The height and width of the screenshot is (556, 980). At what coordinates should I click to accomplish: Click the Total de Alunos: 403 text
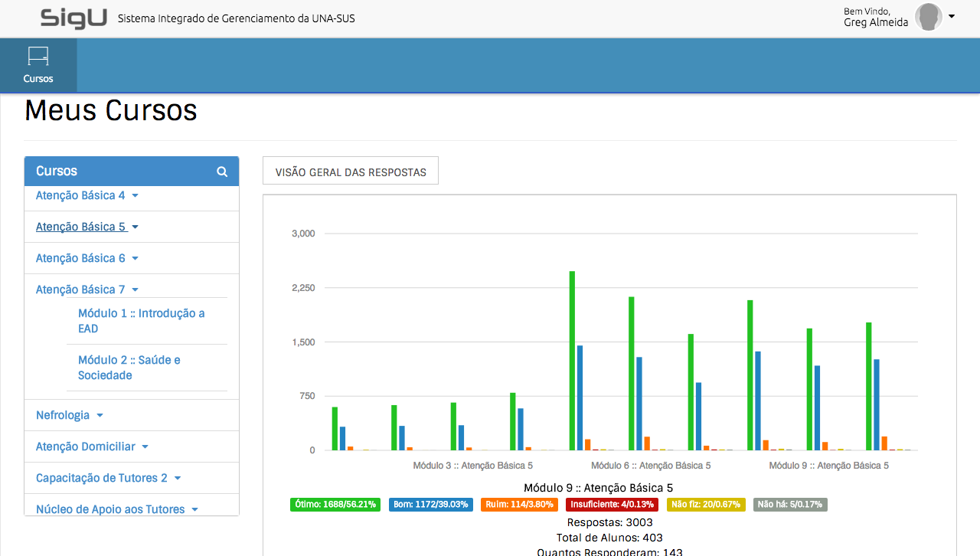[x=609, y=538]
